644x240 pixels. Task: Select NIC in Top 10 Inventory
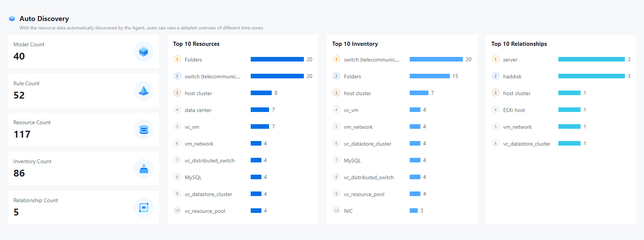(348, 211)
